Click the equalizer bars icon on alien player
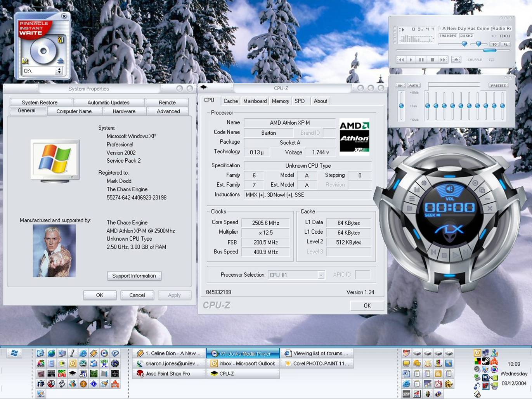The image size is (532, 399). pyautogui.click(x=417, y=190)
